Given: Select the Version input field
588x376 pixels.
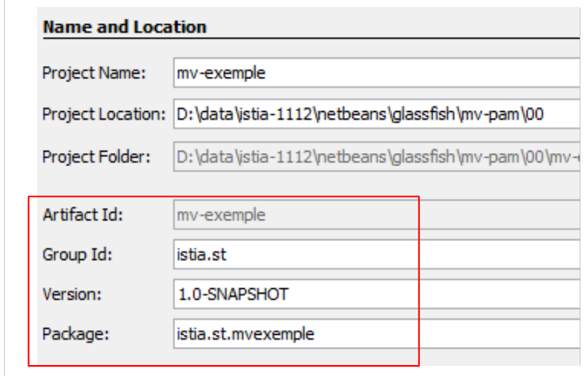Looking at the screenshot, I should pos(295,294).
